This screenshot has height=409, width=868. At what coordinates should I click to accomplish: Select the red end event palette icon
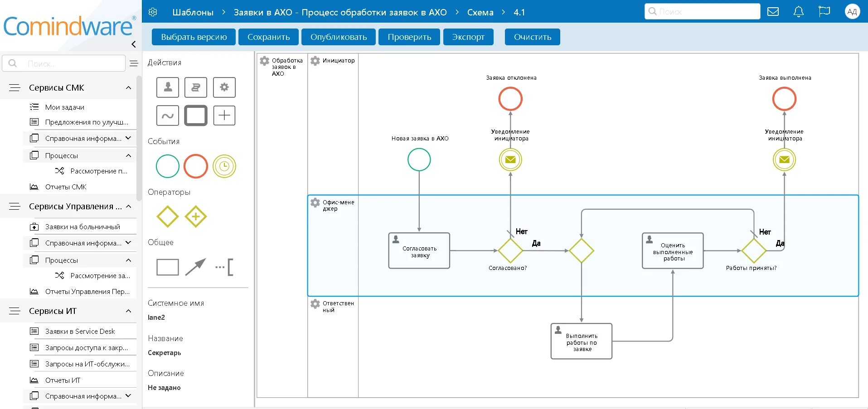click(x=196, y=166)
